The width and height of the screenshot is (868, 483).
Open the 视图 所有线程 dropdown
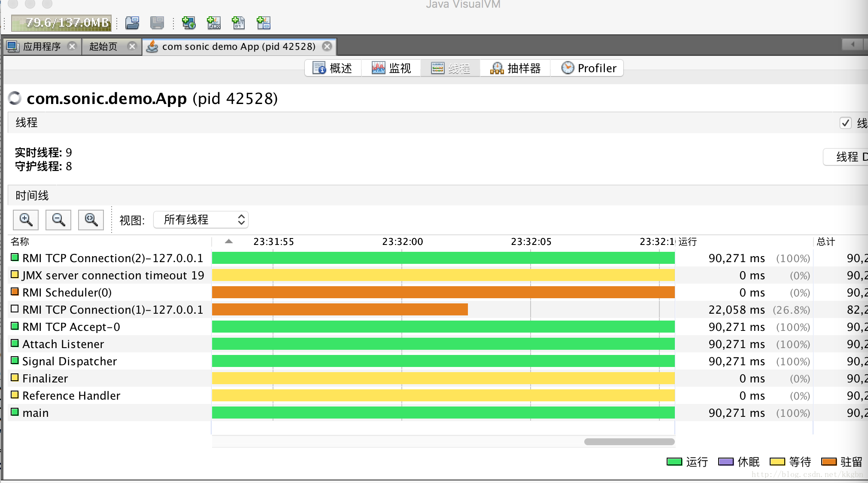pyautogui.click(x=201, y=220)
